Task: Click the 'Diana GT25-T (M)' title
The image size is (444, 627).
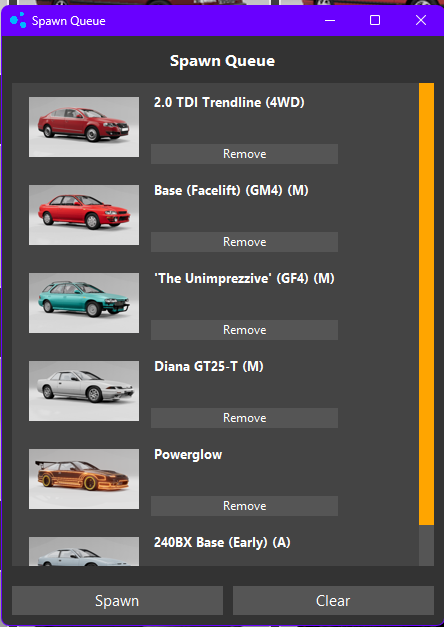Action: (x=209, y=366)
